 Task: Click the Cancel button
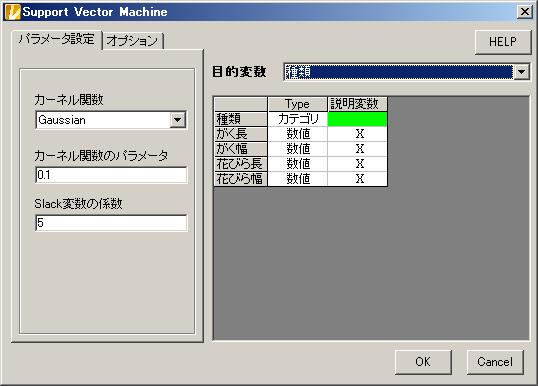click(495, 362)
